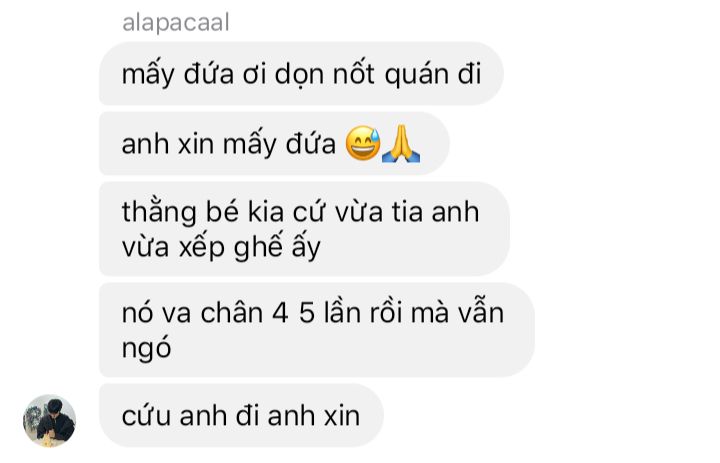Open the sender's round profile avatar
Image resolution: width=720 pixels, height=463 pixels.
click(x=49, y=420)
